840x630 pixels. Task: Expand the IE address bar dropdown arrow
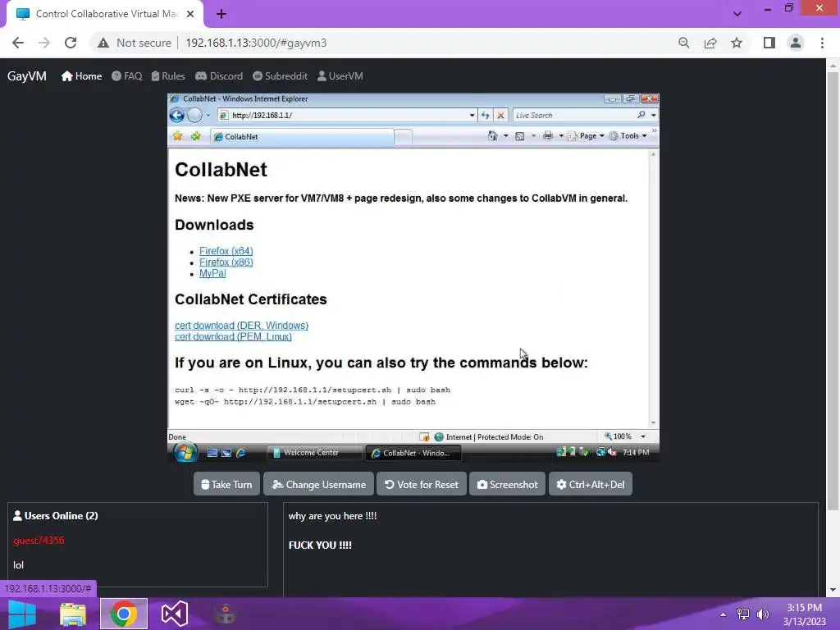point(472,115)
